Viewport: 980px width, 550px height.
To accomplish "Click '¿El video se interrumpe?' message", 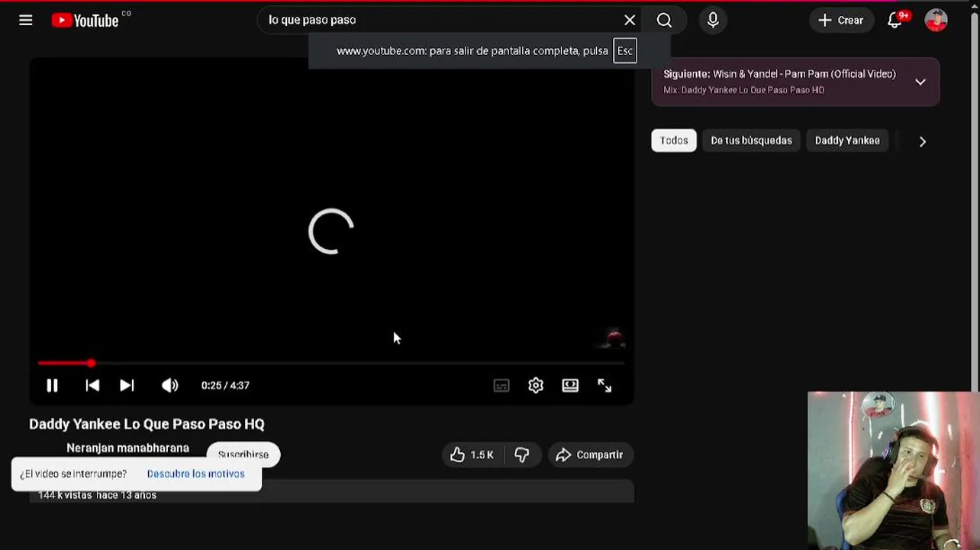I will 73,474.
